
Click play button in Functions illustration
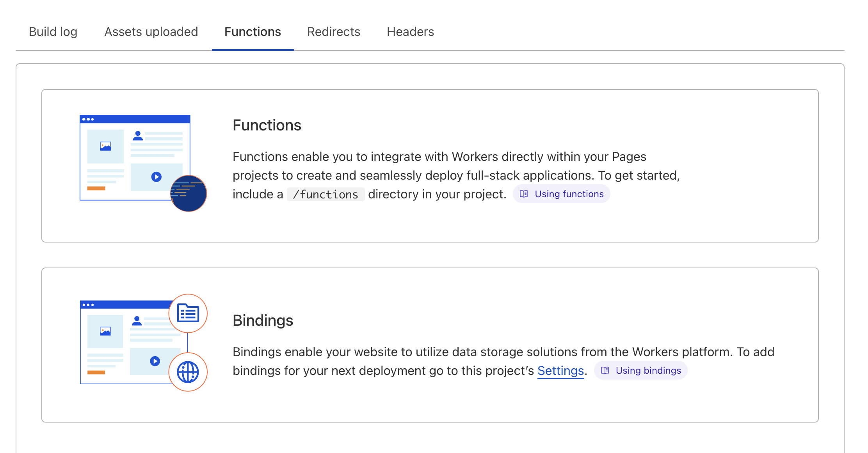(x=157, y=177)
